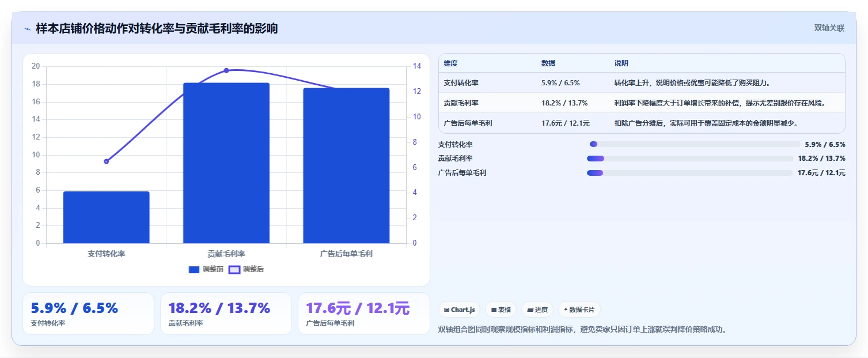Click the 17.6元 / 12.1元 value beside the progress bar
This screenshot has height=358, width=868.
click(x=821, y=173)
